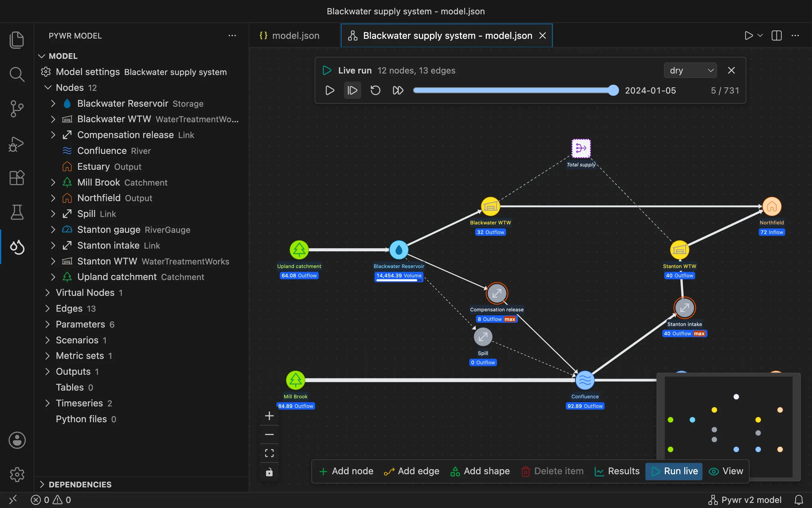Click the Add node button
The image size is (812, 508).
(x=346, y=471)
